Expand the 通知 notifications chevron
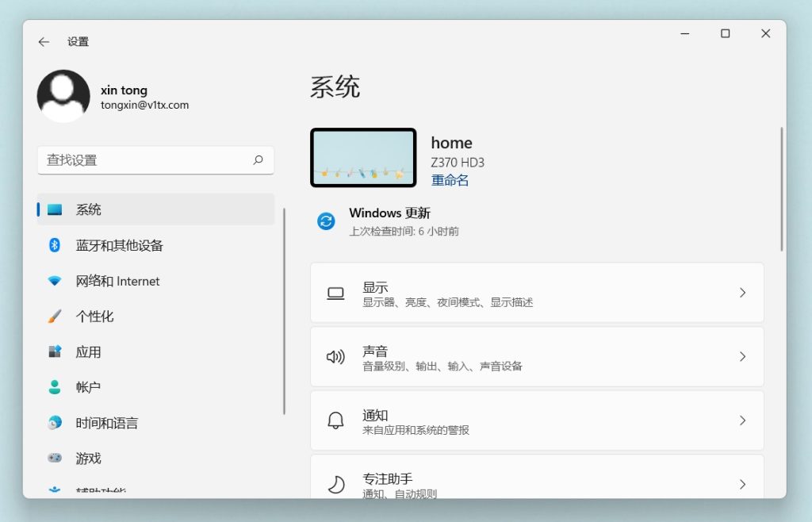 [742, 420]
